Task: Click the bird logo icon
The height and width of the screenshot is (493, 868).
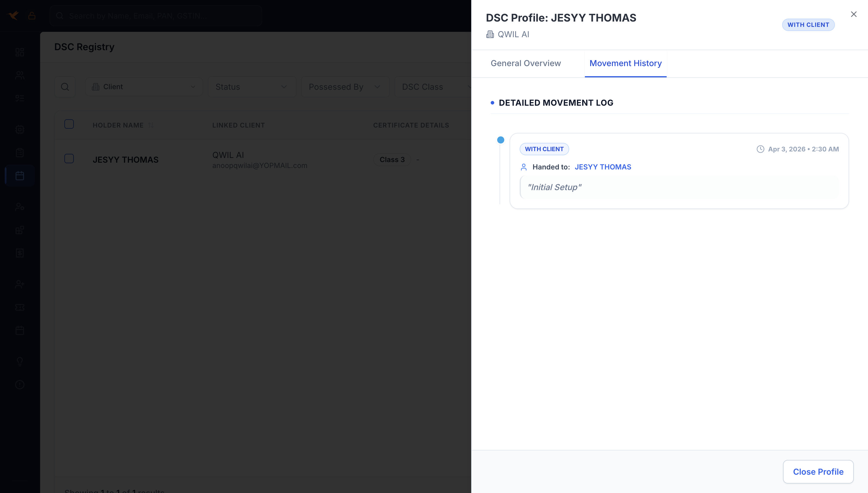Action: (14, 16)
